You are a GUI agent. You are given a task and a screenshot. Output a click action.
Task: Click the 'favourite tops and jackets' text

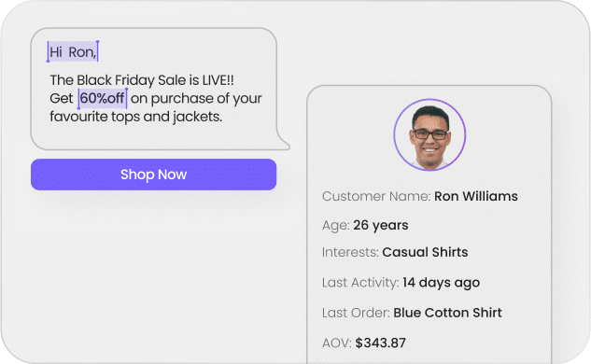(135, 117)
